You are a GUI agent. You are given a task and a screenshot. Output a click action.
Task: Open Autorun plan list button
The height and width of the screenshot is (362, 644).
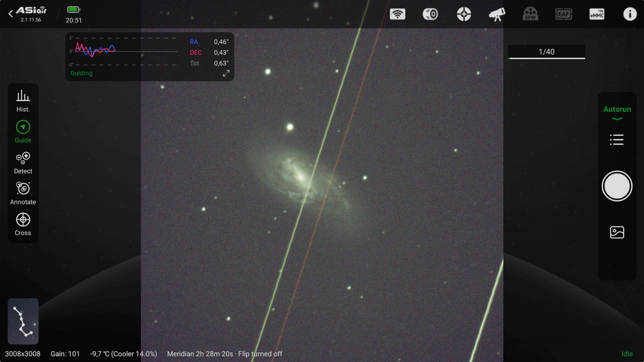(x=617, y=140)
